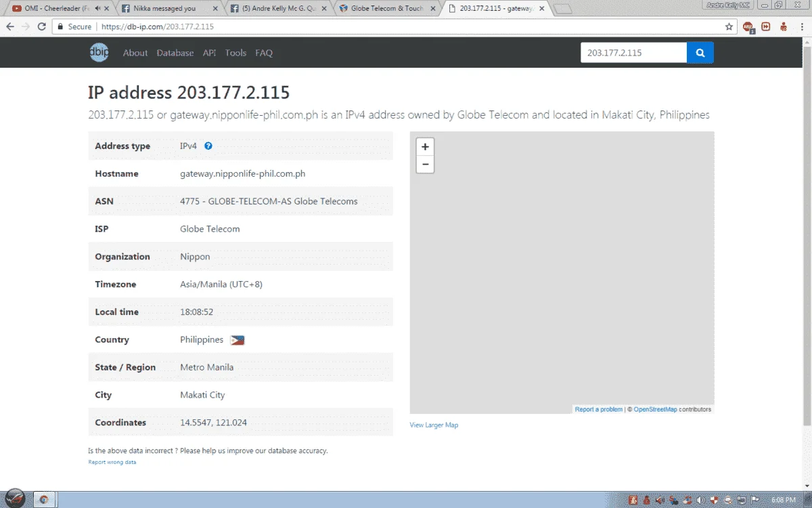Open the Windows Start button

tap(15, 499)
